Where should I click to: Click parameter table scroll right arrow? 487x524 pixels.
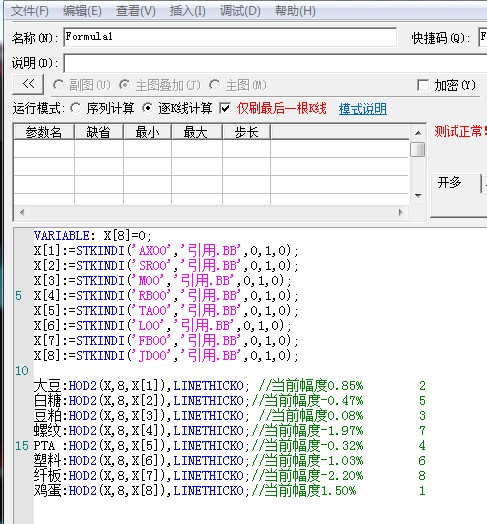point(401,212)
